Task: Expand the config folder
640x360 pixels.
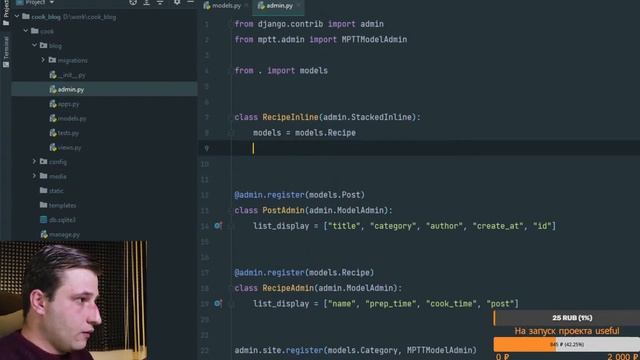Action: 34,162
